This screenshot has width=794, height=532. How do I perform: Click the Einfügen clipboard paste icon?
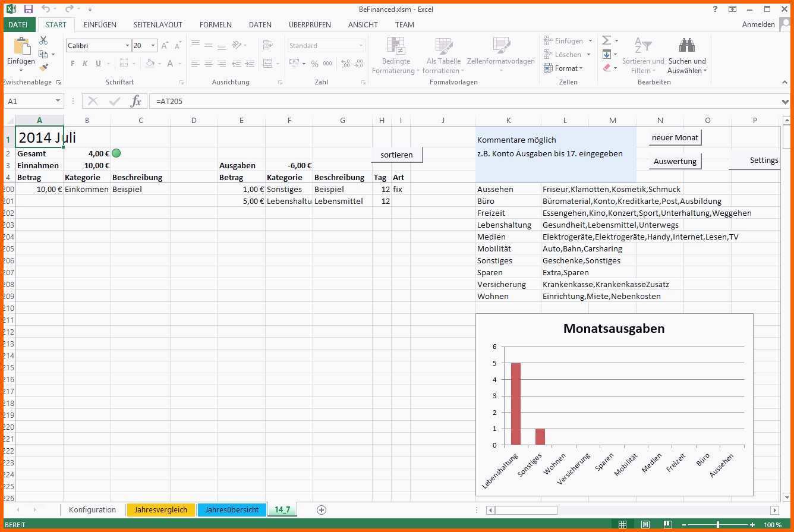[21, 46]
